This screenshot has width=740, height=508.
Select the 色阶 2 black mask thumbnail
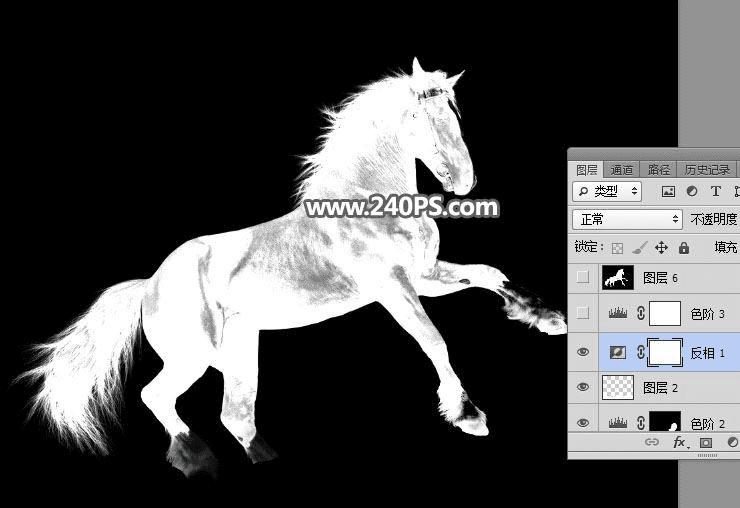click(x=665, y=421)
